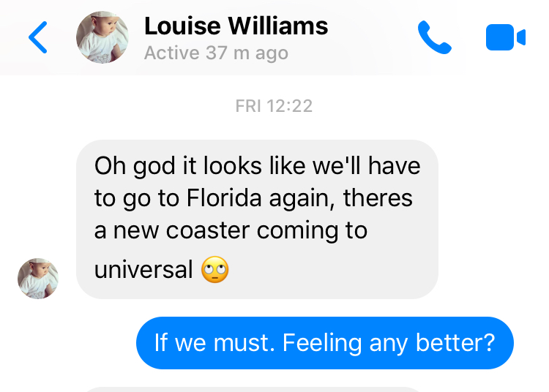Tap the eye-roll emoji in the message

pyautogui.click(x=215, y=269)
